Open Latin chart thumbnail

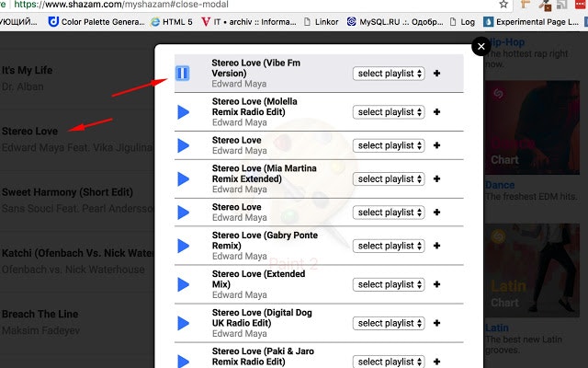click(532, 270)
